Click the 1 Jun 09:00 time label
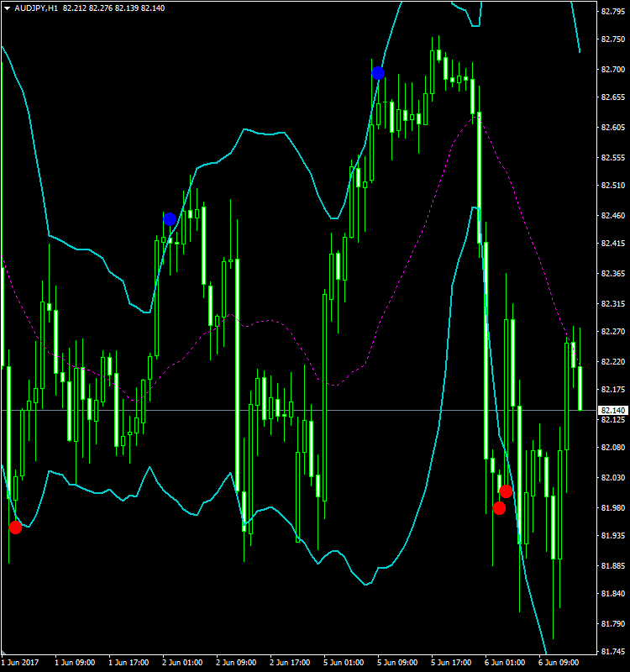This screenshot has height=672, width=630. (75, 663)
